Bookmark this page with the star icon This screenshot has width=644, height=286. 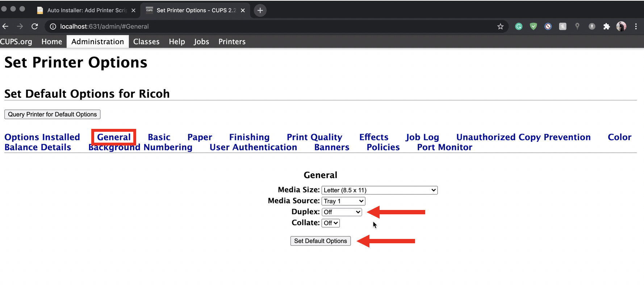pos(500,26)
